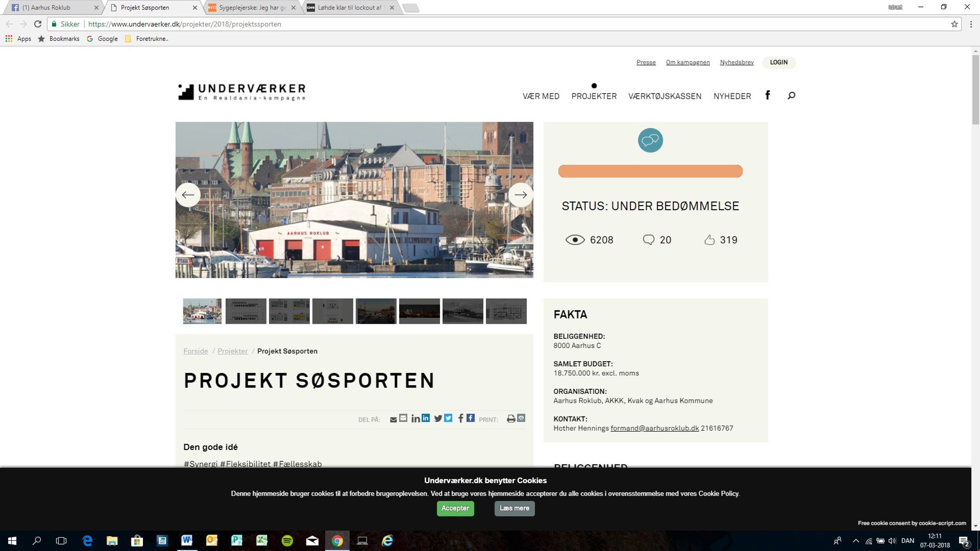Click the orange status progress bar

pyautogui.click(x=650, y=171)
